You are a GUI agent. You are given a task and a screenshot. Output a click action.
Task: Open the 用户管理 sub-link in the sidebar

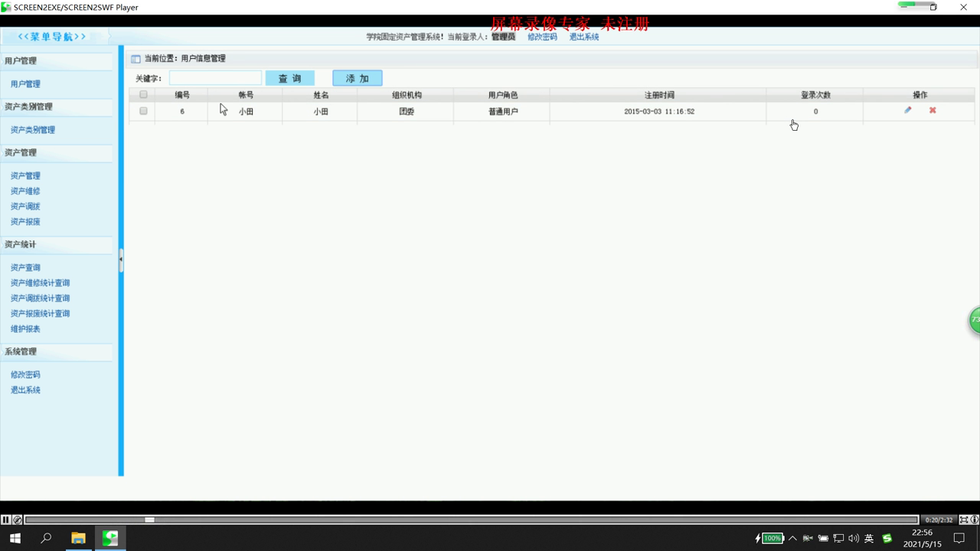25,84
